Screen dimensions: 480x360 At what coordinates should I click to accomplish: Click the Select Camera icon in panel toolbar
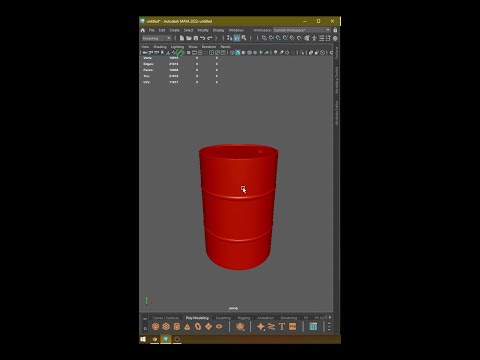tap(145, 53)
